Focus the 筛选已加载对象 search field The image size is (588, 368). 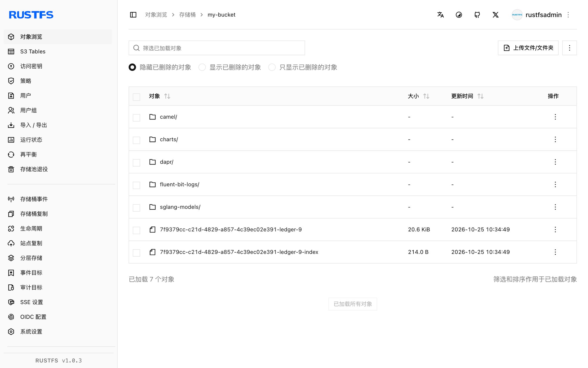point(217,48)
